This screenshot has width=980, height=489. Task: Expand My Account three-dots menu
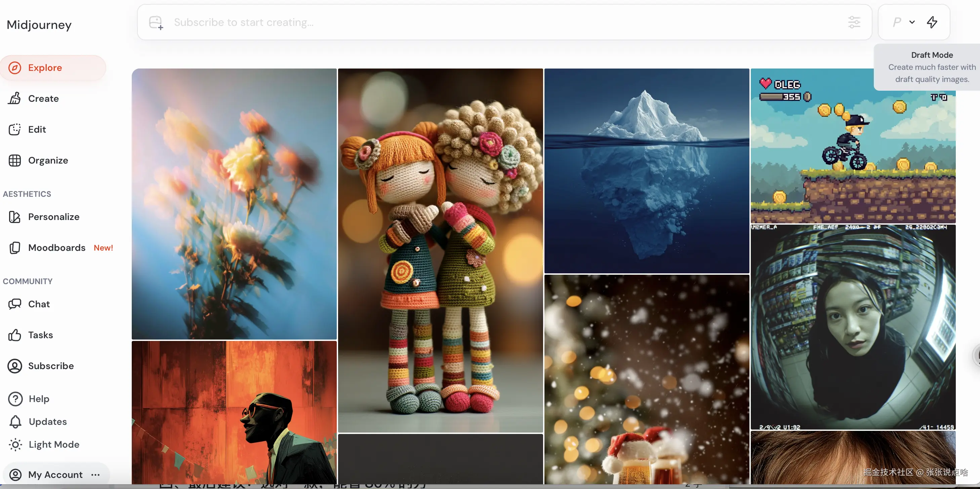[95, 475]
